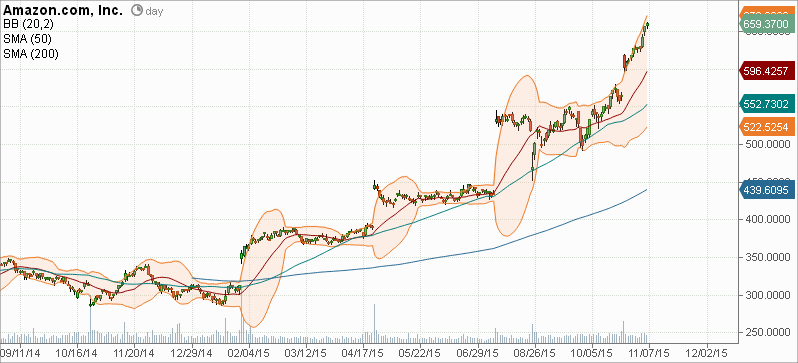The image size is (798, 363).
Task: Click the 10/05/15 date label
Action: pos(591,352)
